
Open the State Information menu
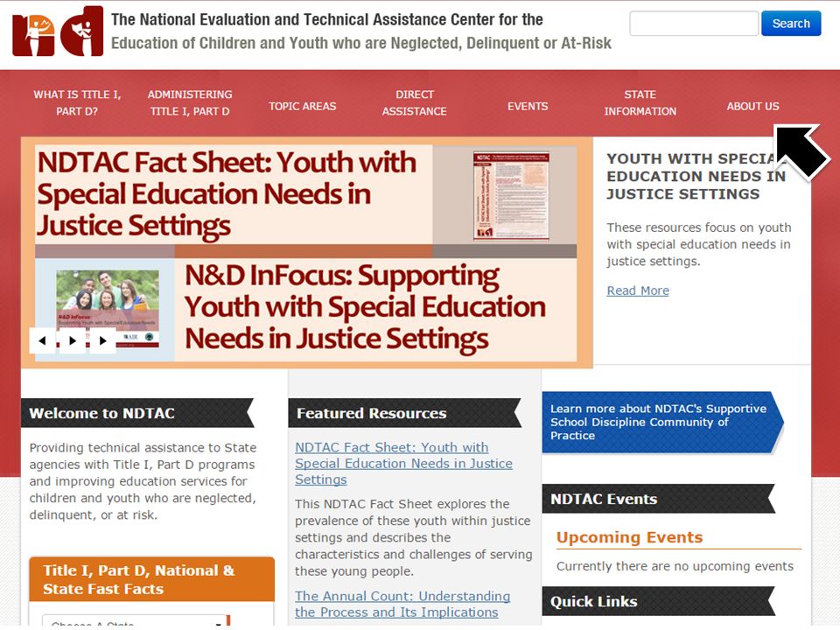point(640,103)
